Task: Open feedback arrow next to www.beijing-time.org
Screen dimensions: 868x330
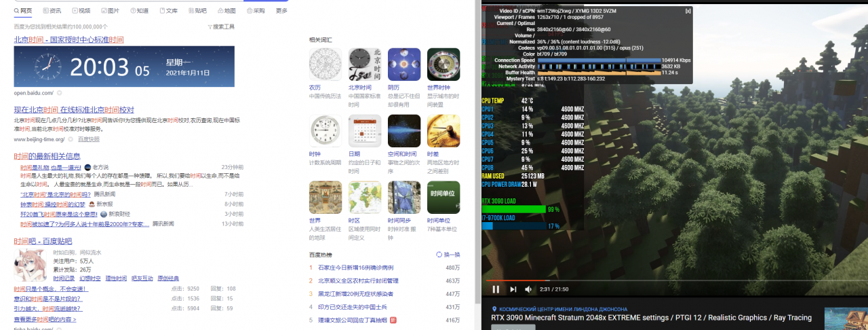Action: 70,139
